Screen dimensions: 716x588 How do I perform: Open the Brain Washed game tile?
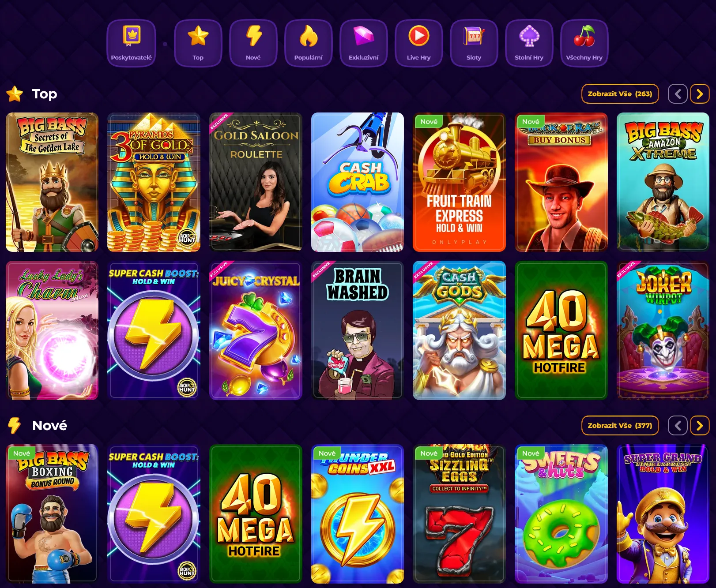(358, 330)
